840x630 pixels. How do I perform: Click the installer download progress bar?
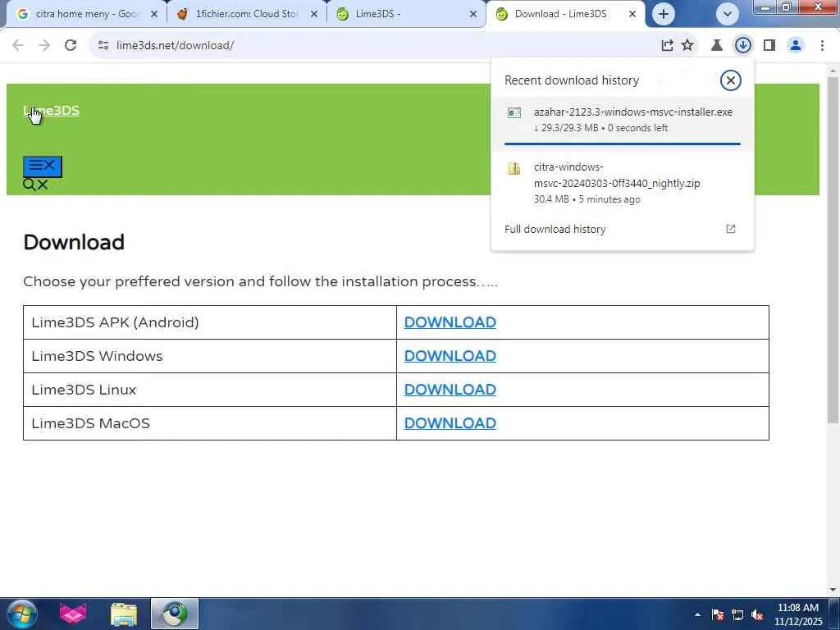622,144
